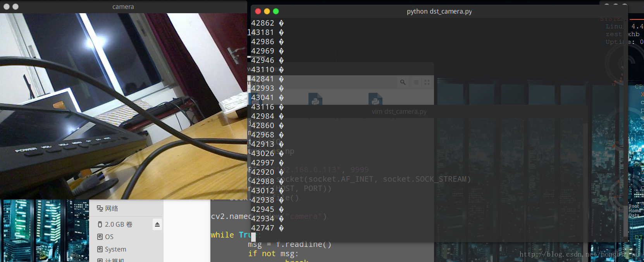Screen dimensions: 644x262
Task: Click the 'python dst_camera.py' terminal title
Action: tap(439, 11)
